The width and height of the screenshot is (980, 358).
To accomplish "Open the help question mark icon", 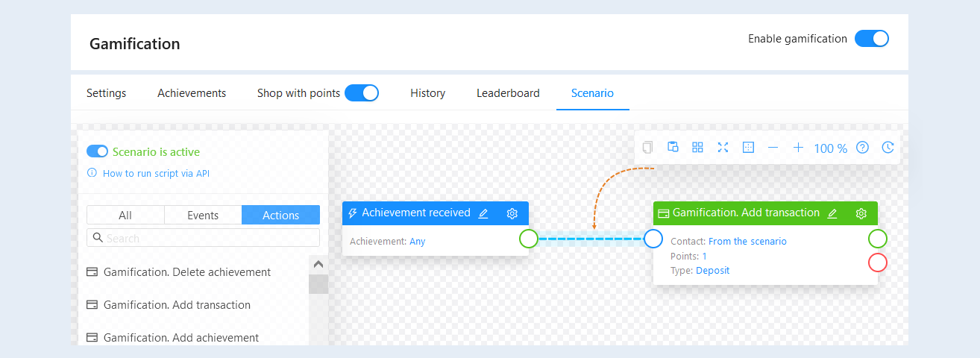I will [x=862, y=148].
